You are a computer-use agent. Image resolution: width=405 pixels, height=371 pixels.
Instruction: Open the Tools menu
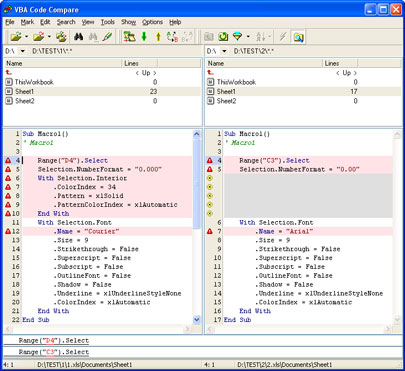108,22
